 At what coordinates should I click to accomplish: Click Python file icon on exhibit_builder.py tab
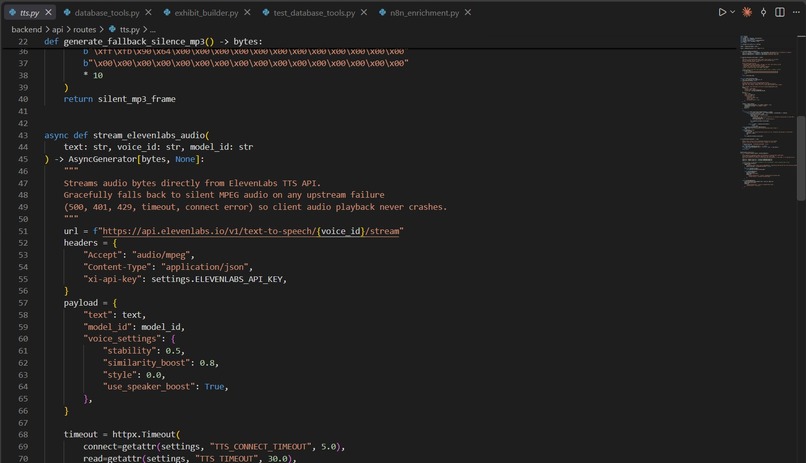click(167, 12)
